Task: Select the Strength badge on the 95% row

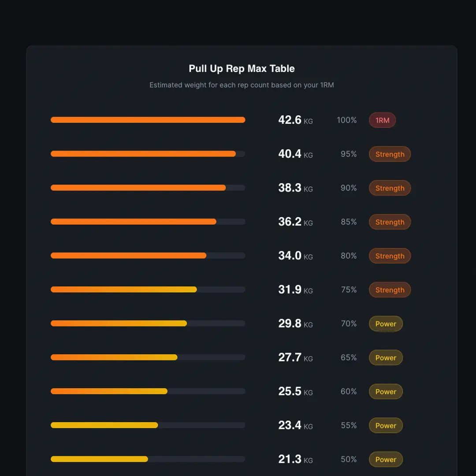Action: coord(390,154)
